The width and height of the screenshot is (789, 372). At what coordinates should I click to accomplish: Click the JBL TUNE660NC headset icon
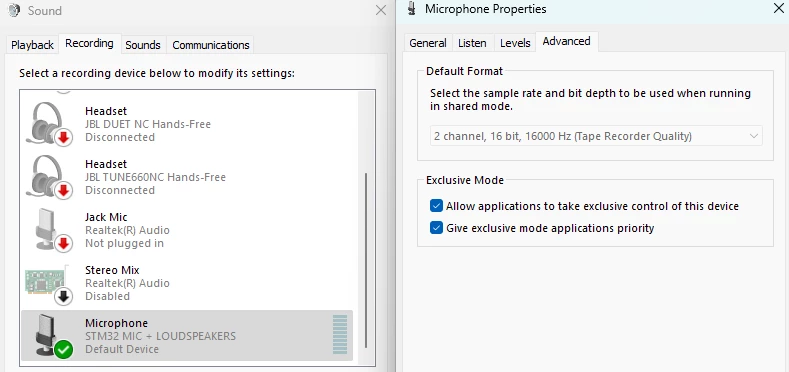pos(49,177)
